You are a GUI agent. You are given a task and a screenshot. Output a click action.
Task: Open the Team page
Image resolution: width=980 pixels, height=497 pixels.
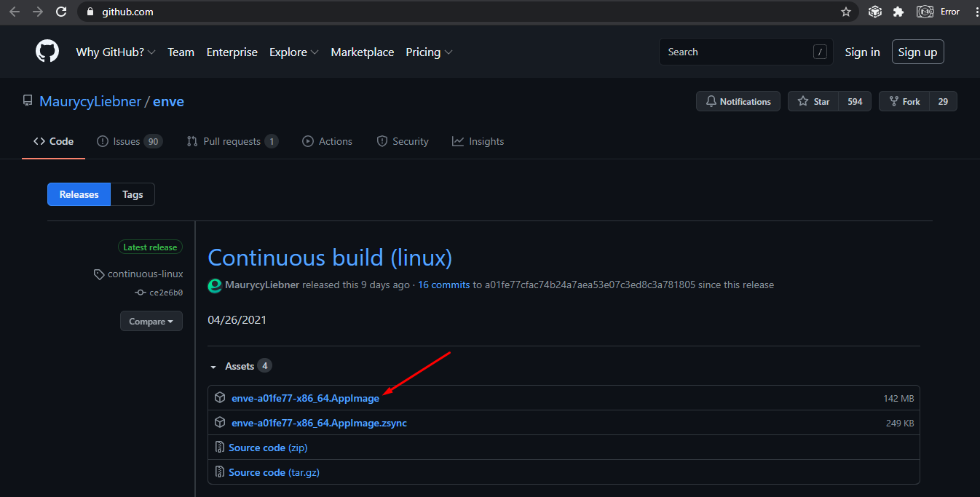pyautogui.click(x=181, y=52)
